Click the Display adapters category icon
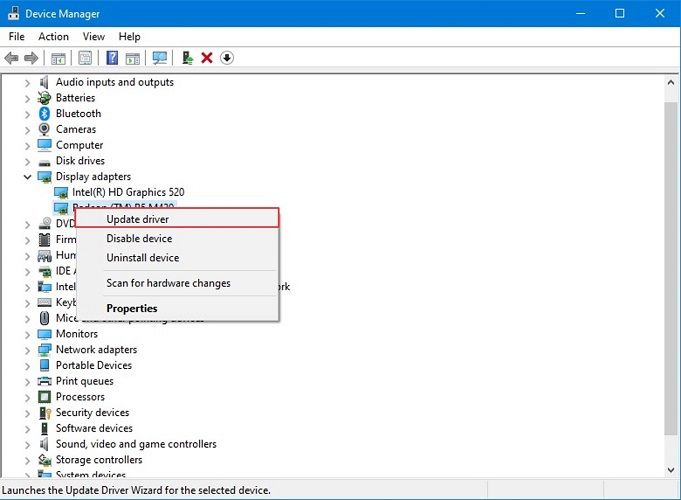 coord(44,176)
